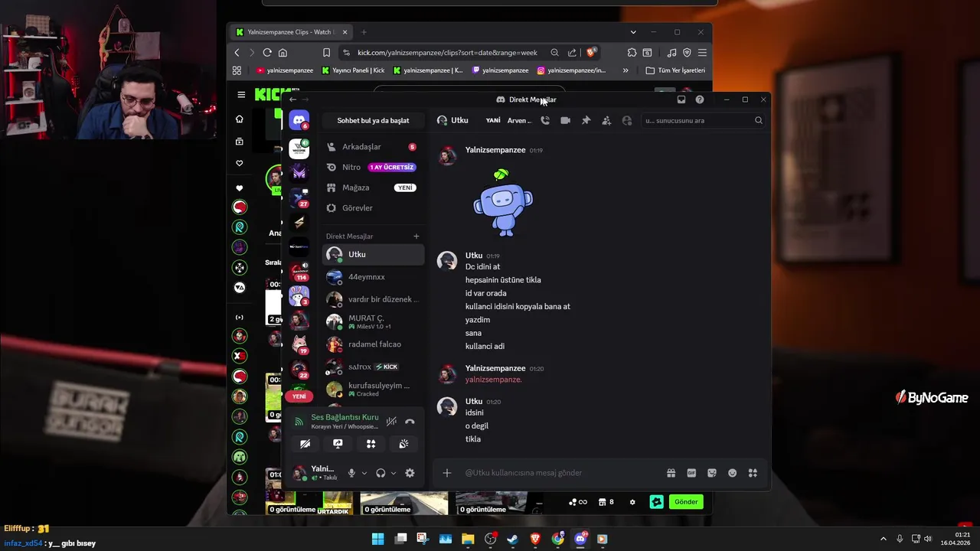Open emoji picker in message box
Viewport: 980px width, 551px height.
[x=732, y=473]
